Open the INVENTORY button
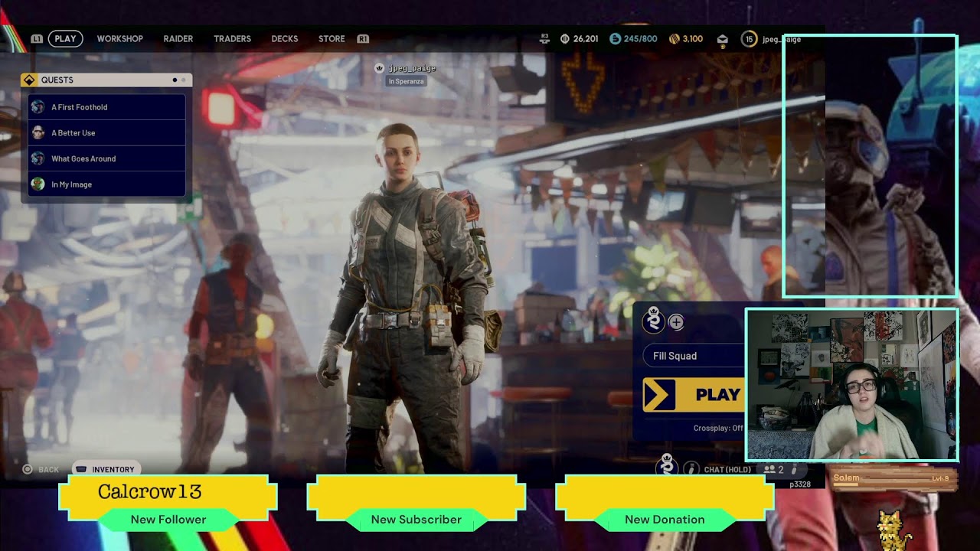The height and width of the screenshot is (551, 980). point(105,469)
